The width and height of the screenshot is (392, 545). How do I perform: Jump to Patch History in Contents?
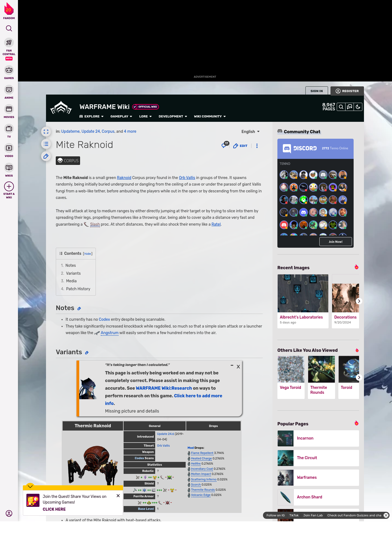78,289
